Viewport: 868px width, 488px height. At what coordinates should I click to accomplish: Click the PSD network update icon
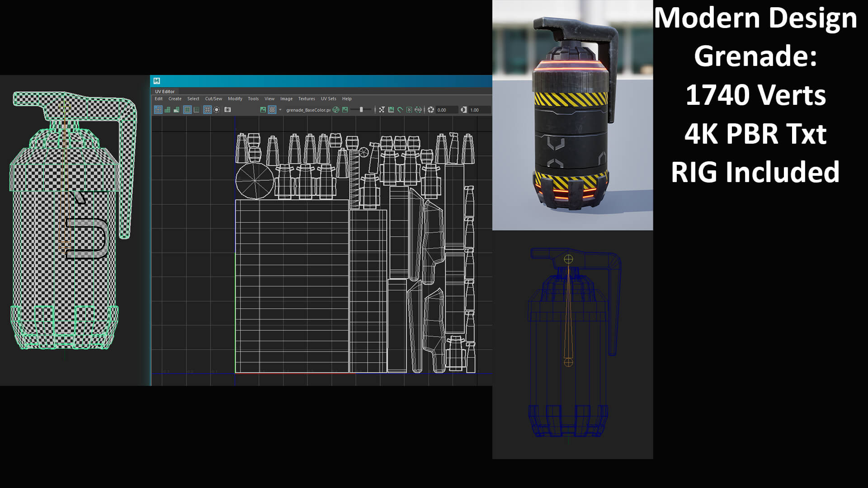[418, 110]
